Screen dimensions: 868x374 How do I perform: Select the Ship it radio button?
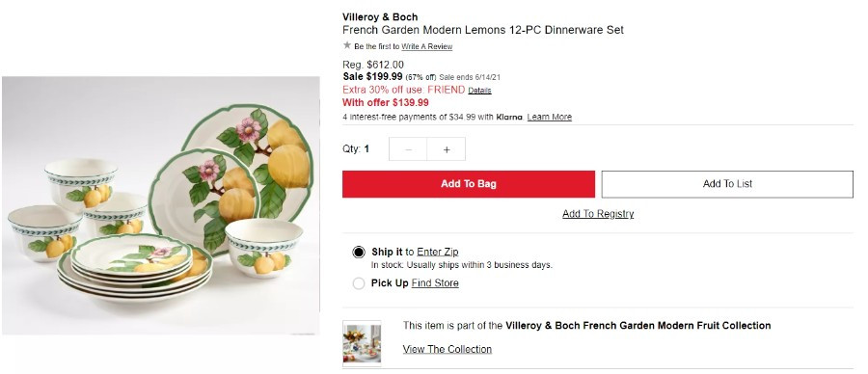(359, 253)
